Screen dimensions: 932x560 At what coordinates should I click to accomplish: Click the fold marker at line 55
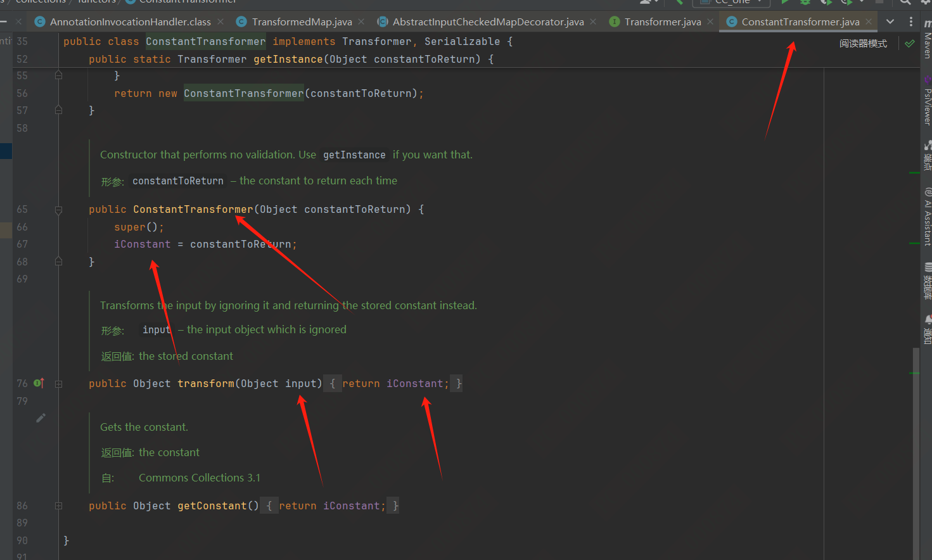(x=58, y=75)
